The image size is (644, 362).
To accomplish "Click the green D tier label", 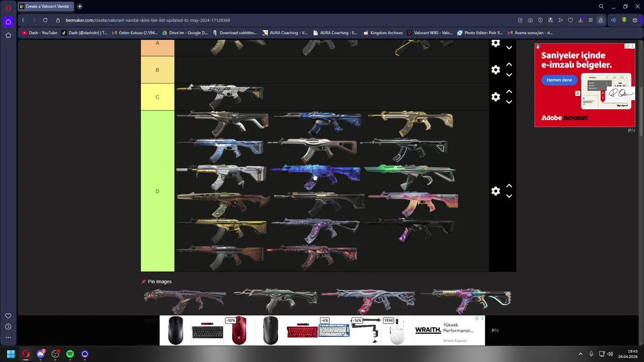I will click(157, 191).
